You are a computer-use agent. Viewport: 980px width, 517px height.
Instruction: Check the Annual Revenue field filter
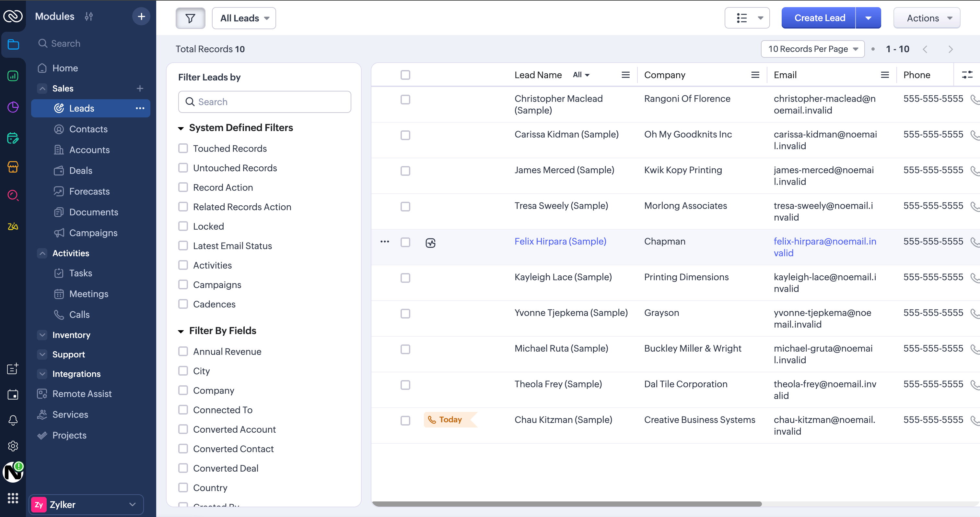point(183,351)
